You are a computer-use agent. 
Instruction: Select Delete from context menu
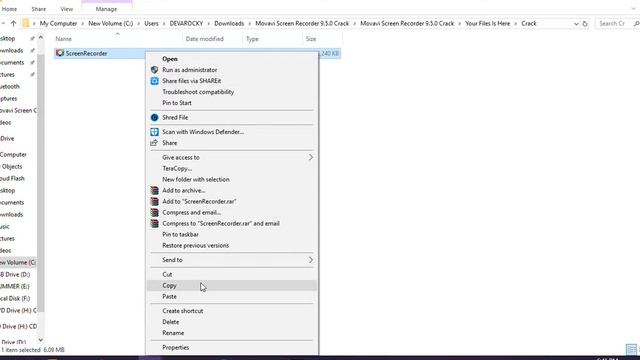point(232,322)
